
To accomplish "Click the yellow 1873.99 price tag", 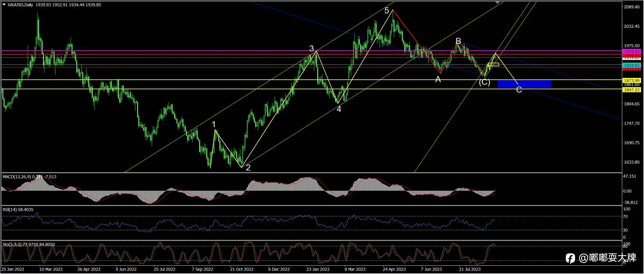I will tap(631, 81).
